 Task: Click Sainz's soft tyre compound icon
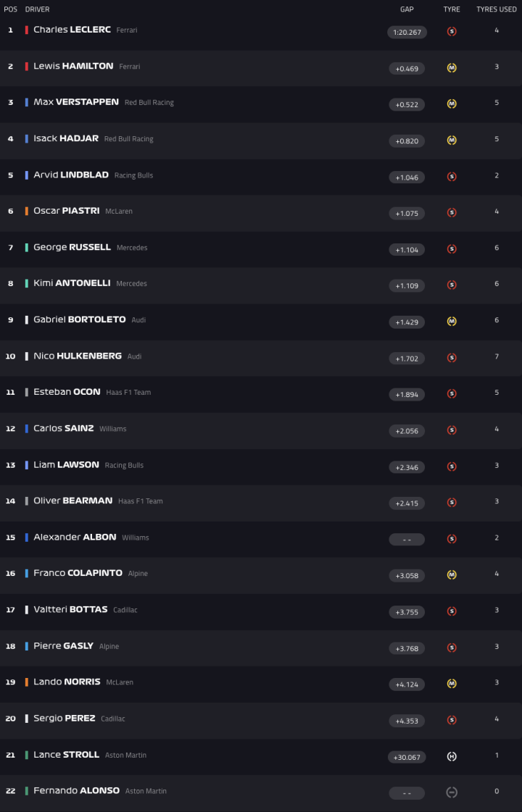pos(452,430)
